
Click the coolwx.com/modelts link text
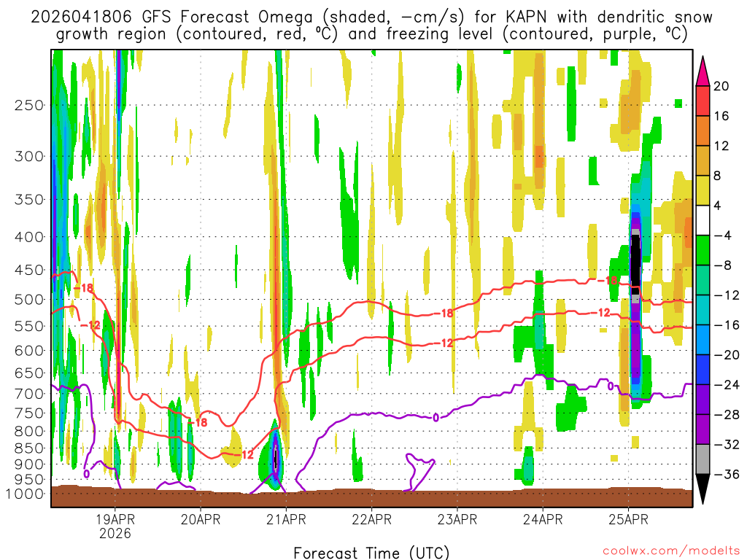[671, 551]
